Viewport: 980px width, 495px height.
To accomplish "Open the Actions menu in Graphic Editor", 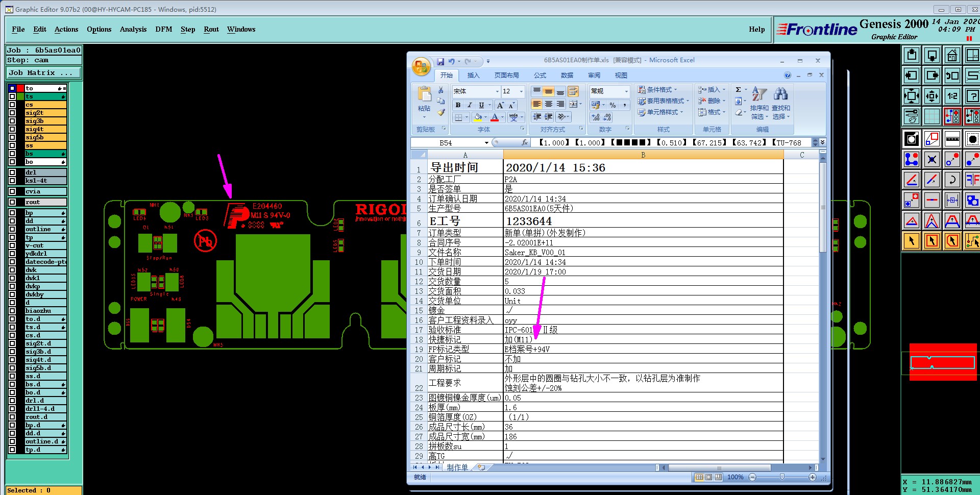I will click(x=66, y=30).
